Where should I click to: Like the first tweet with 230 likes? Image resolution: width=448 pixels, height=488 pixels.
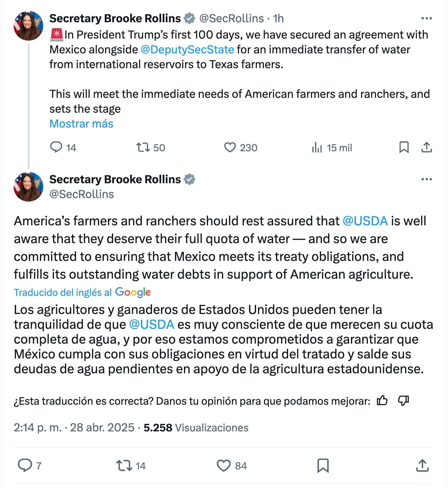[x=230, y=147]
